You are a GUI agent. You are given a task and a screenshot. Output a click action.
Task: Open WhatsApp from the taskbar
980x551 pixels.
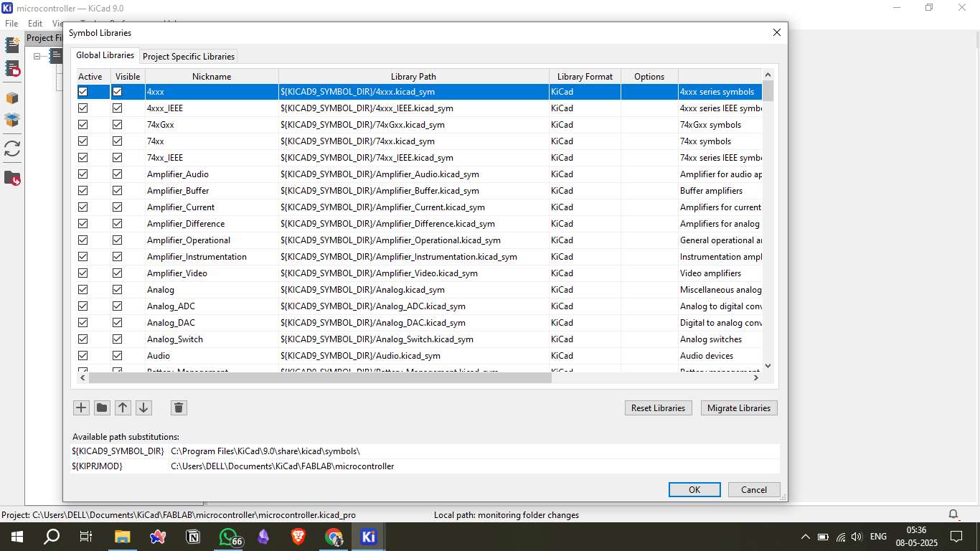pyautogui.click(x=228, y=537)
